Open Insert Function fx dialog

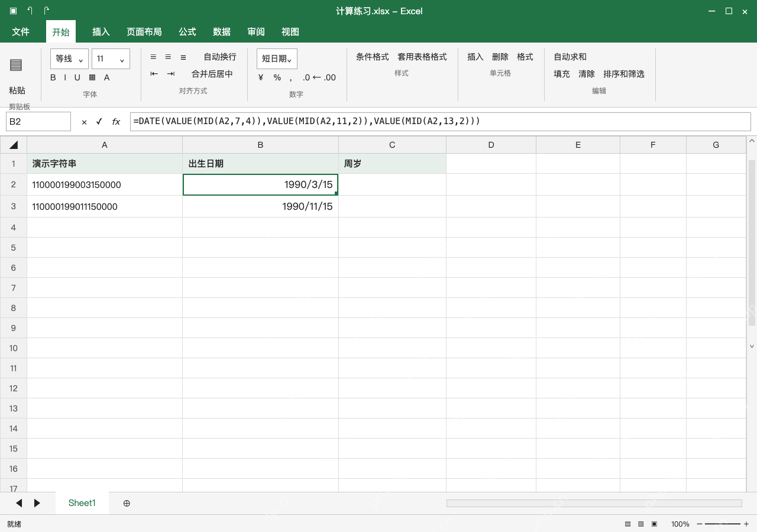pos(116,122)
